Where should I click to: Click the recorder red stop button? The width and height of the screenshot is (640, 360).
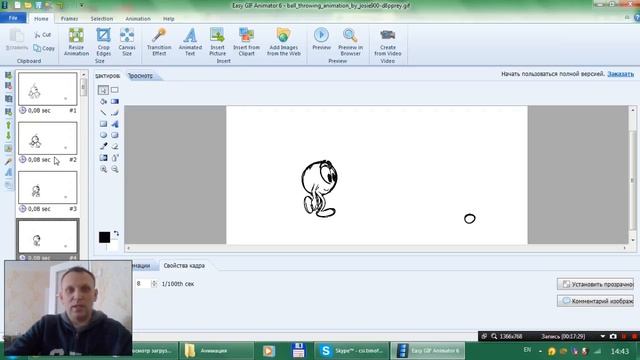pyautogui.click(x=635, y=336)
